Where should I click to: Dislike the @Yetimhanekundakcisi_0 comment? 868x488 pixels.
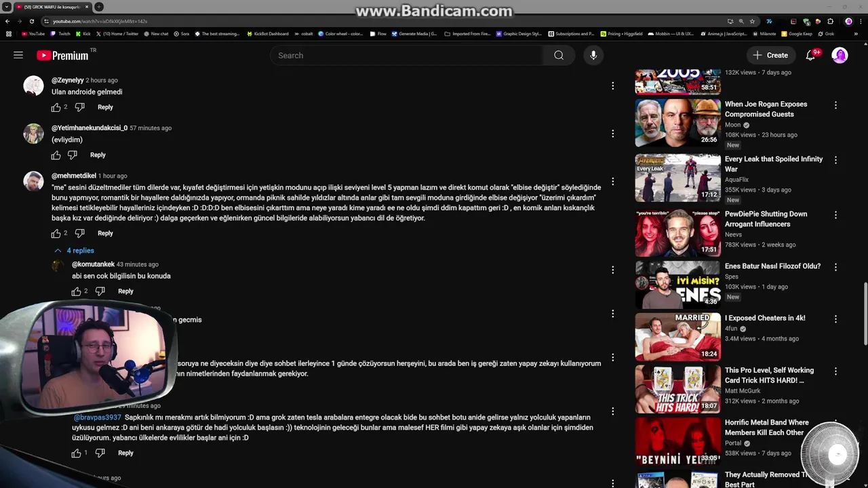coord(73,155)
